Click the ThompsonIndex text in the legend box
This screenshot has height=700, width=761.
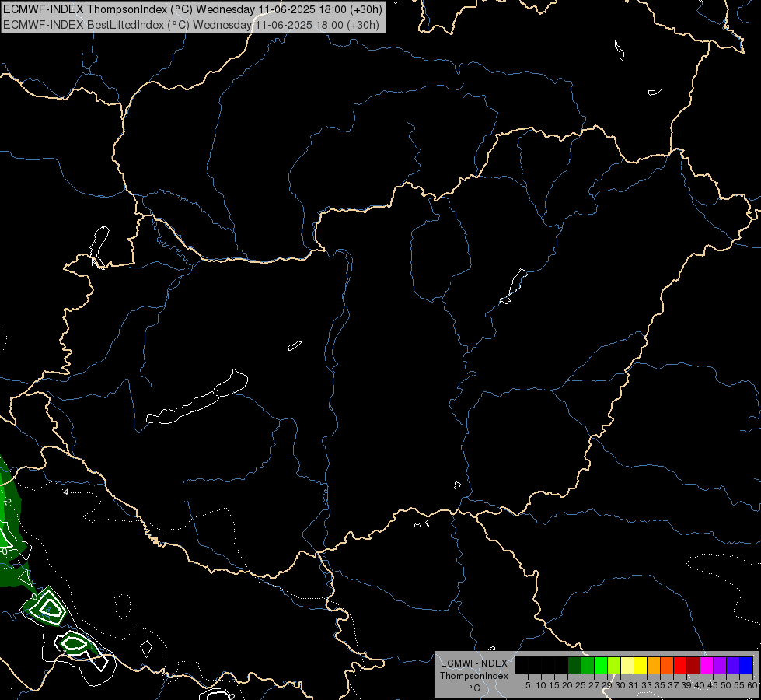tap(474, 676)
